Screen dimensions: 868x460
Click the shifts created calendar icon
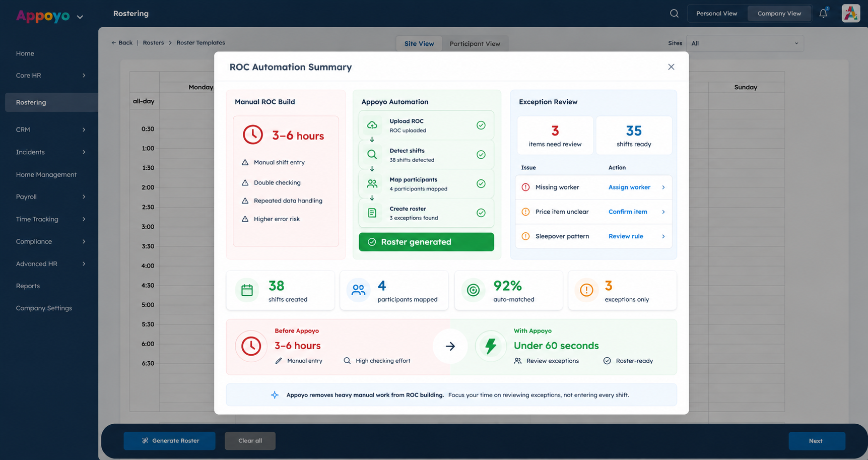click(247, 290)
